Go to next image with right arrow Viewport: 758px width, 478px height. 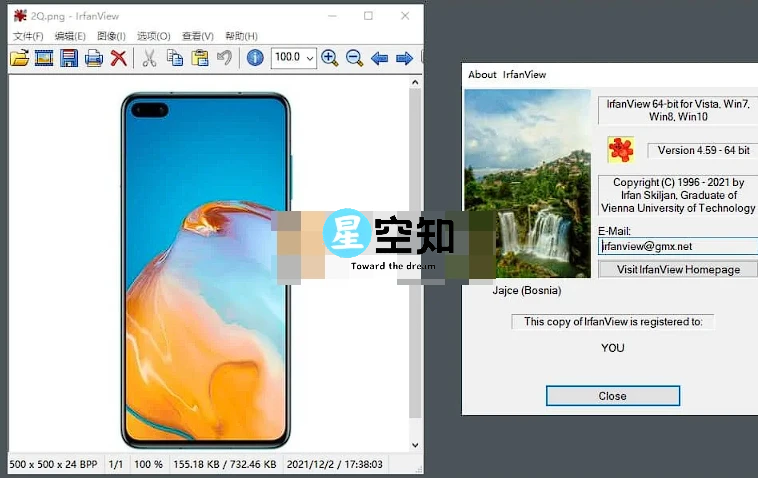coord(404,58)
